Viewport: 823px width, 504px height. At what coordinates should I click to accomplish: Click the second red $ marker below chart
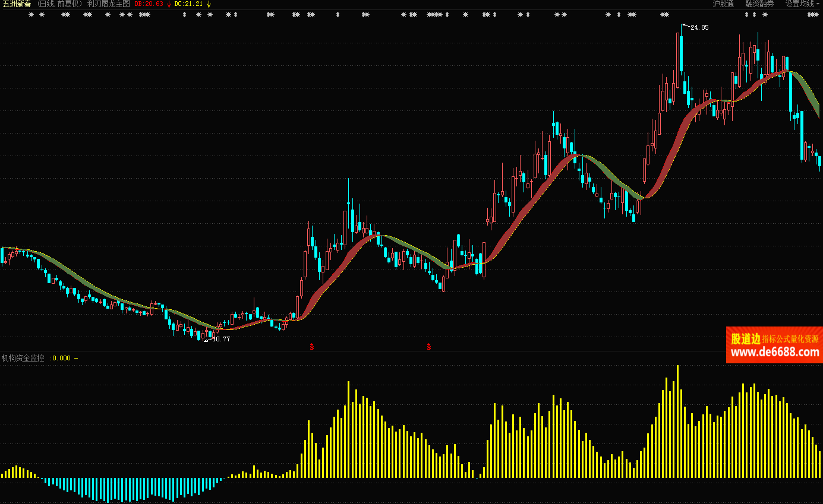[x=428, y=346]
